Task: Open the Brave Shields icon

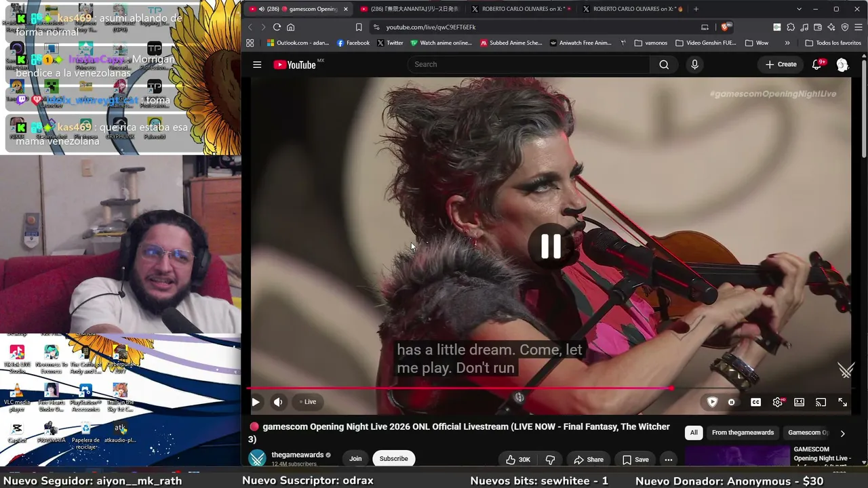Action: coord(726,27)
